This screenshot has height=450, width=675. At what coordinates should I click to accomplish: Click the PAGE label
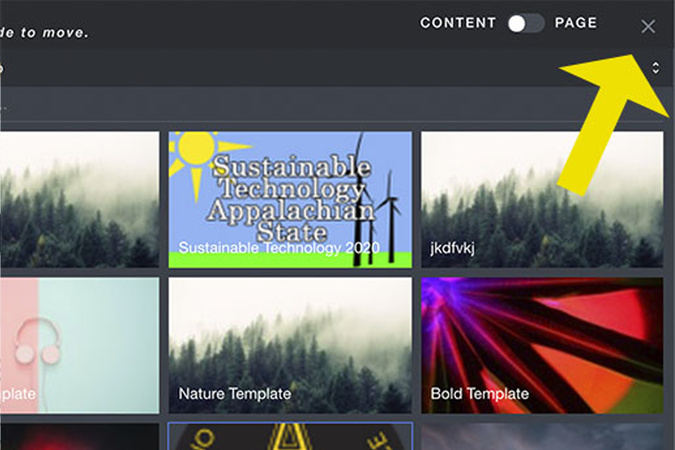tap(576, 23)
